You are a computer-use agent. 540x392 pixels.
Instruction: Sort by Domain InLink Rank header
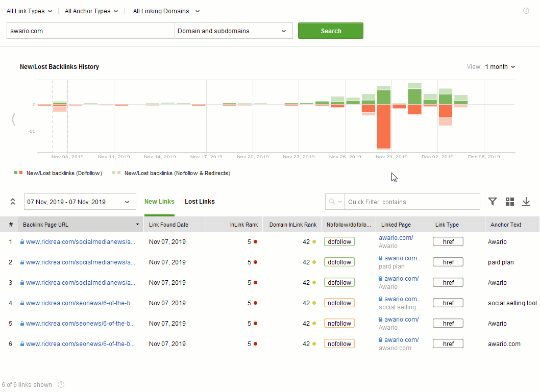293,225
